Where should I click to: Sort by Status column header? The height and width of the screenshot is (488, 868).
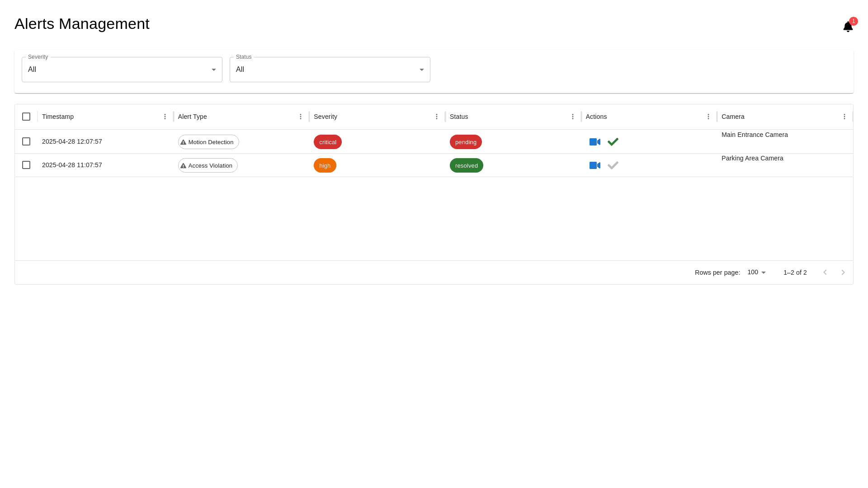pyautogui.click(x=459, y=117)
